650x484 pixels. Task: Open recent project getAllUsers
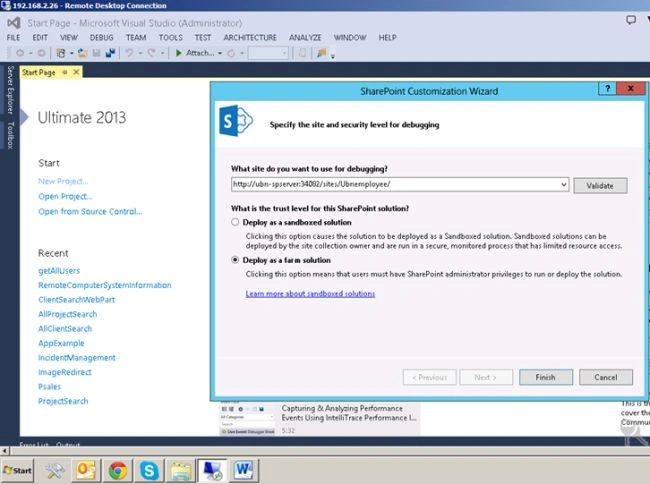click(59, 271)
